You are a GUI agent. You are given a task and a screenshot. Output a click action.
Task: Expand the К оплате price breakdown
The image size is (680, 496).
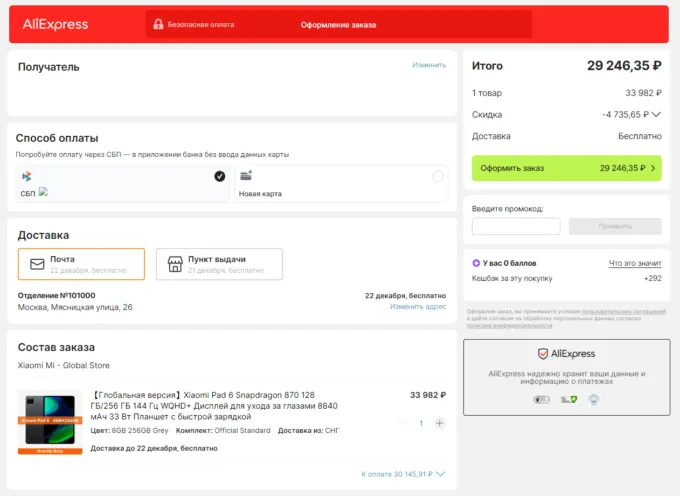(441, 474)
